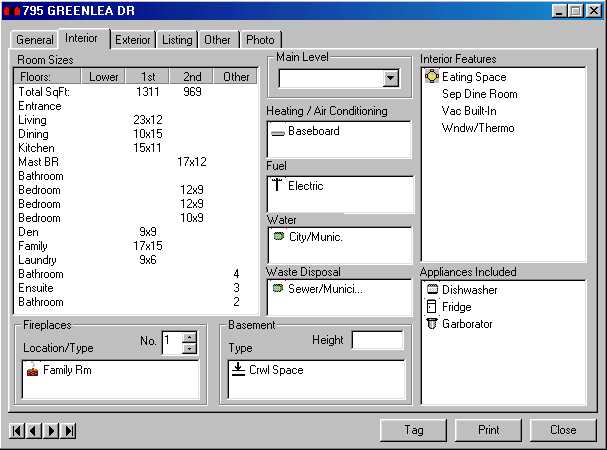Viewport: 607px width, 450px height.
Task: Click the Eating Space feature icon
Action: point(431,77)
